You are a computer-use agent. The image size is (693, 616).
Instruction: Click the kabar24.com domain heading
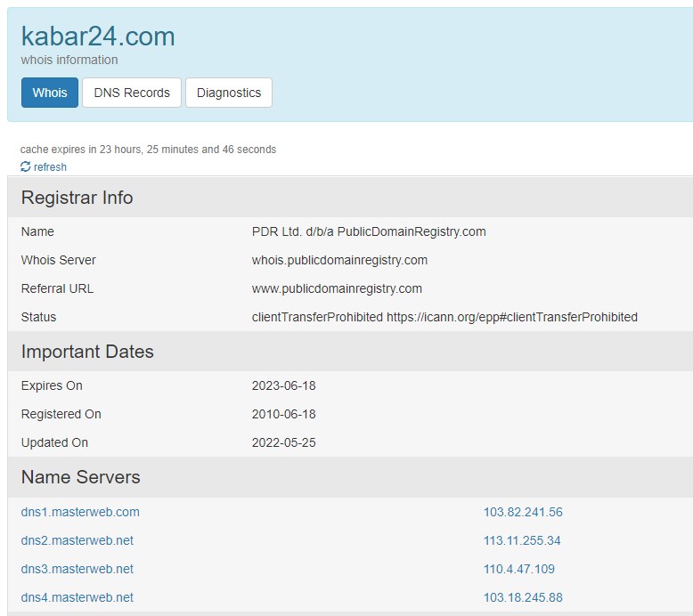coord(98,36)
